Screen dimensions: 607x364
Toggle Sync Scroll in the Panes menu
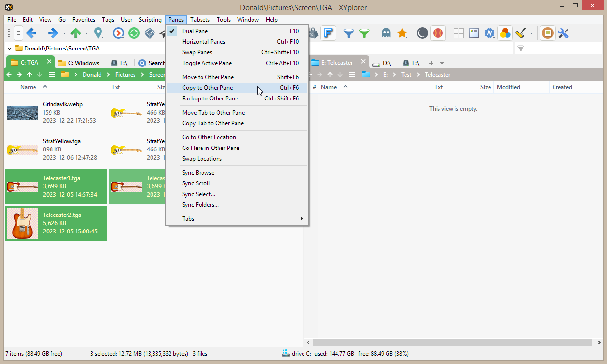point(196,183)
